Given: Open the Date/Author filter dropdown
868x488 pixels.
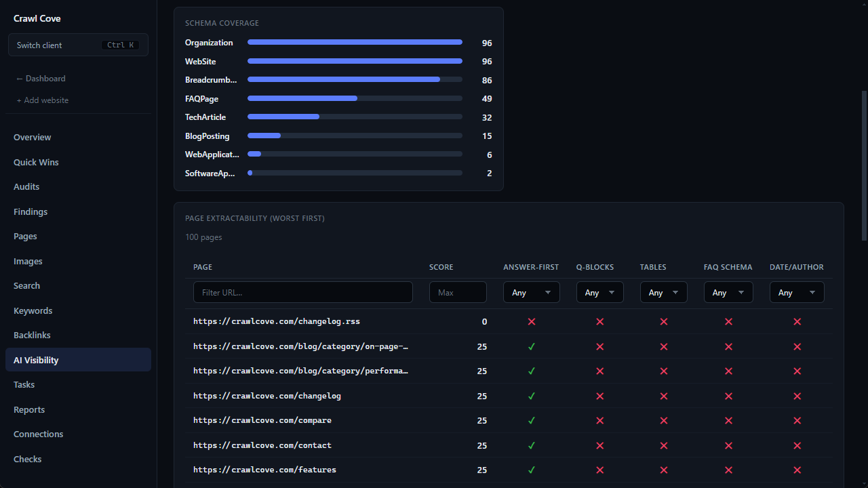Looking at the screenshot, I should point(797,292).
